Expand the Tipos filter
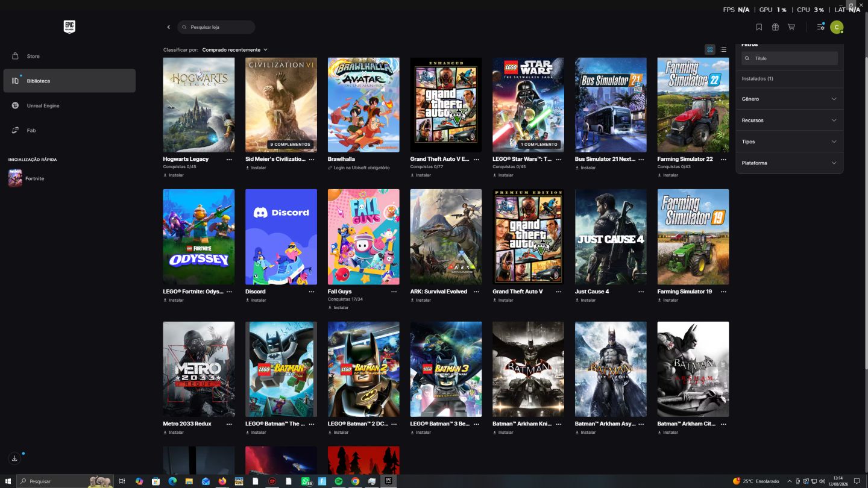 point(789,142)
